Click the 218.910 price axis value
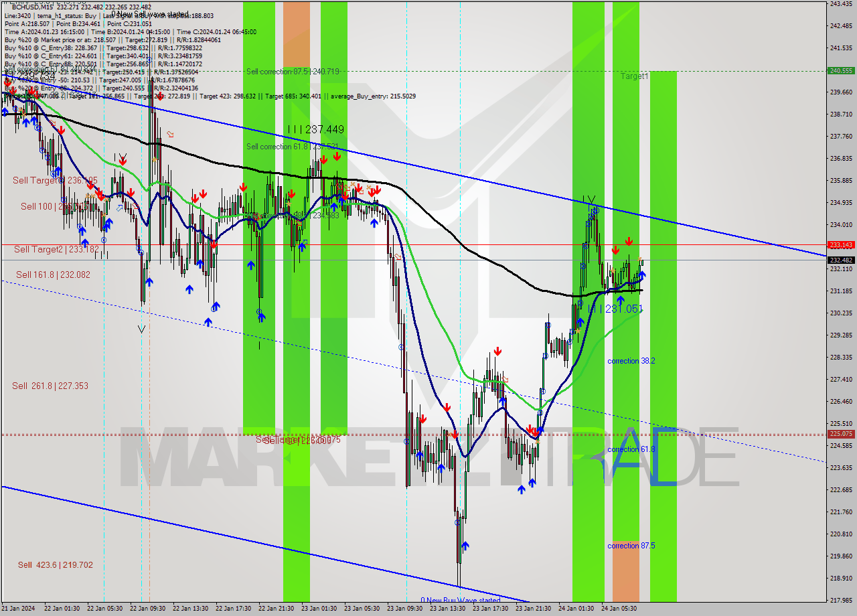Screen dimensions: 857x616 click(x=841, y=578)
